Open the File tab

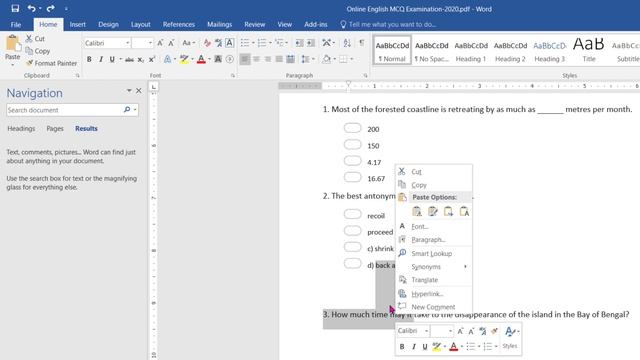(x=16, y=24)
